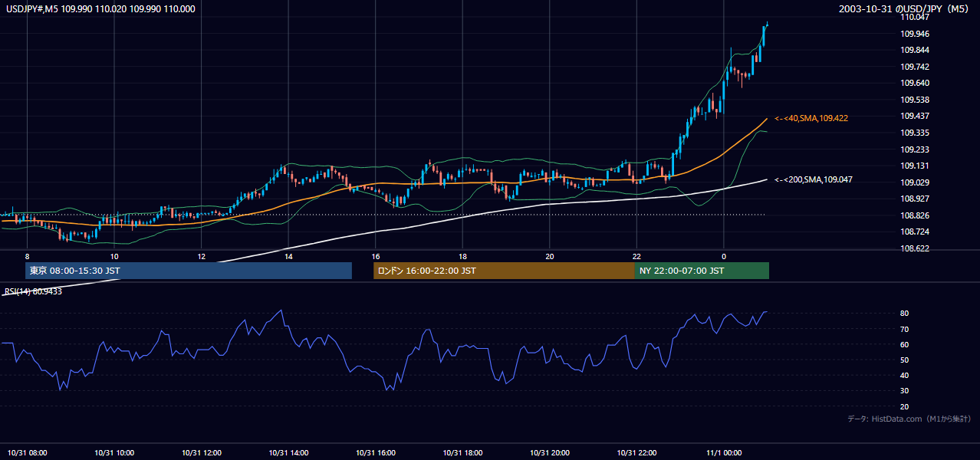Click hour tick 12 on chart time axis
Image resolution: width=980 pixels, height=460 pixels.
point(201,256)
